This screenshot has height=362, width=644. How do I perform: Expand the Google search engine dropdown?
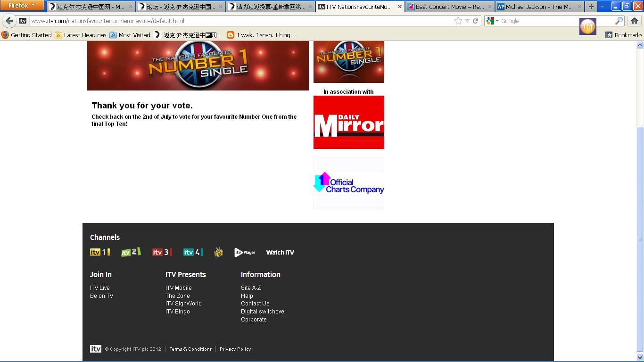point(493,21)
